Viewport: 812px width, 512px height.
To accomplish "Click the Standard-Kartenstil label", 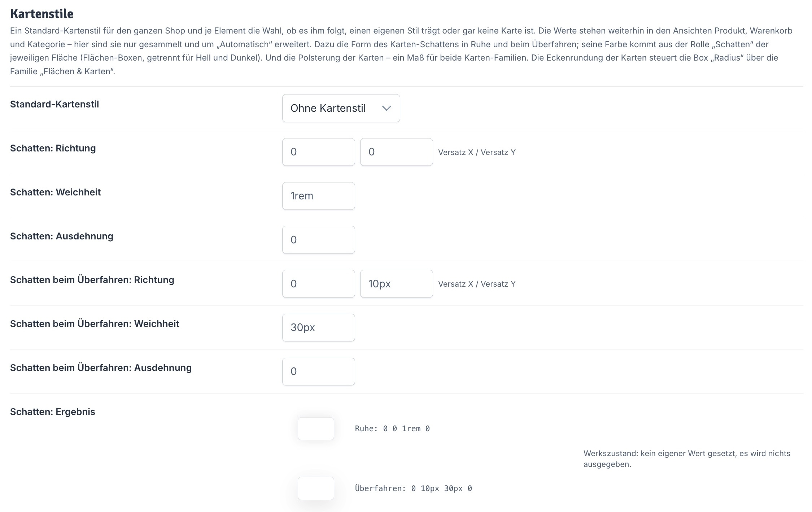I will (x=54, y=104).
